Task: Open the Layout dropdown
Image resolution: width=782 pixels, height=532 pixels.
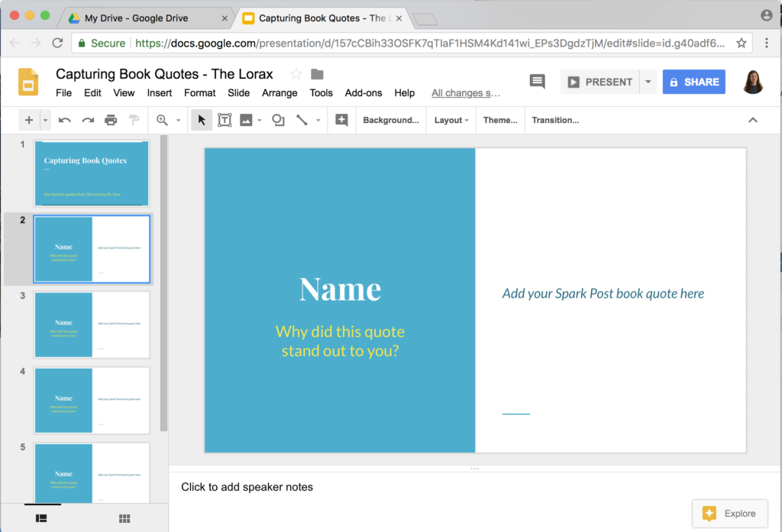Action: pyautogui.click(x=451, y=120)
